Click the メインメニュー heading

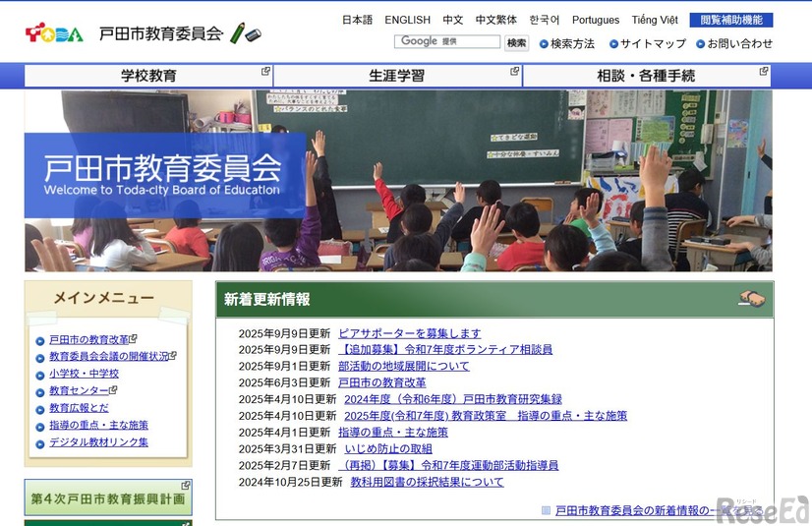(104, 298)
